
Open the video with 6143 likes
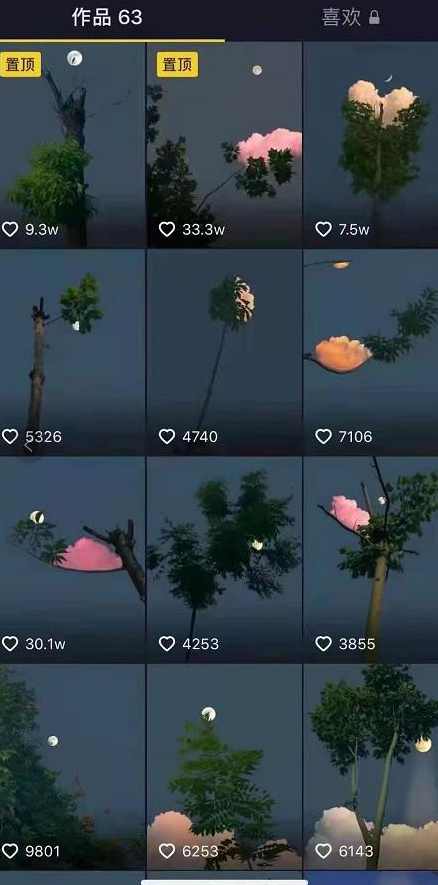point(371,767)
